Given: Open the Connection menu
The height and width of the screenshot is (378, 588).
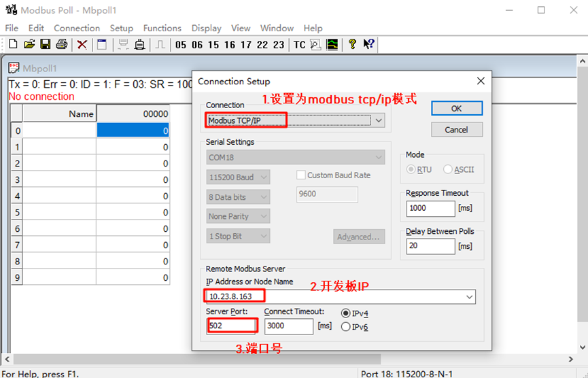Looking at the screenshot, I should pos(77,28).
